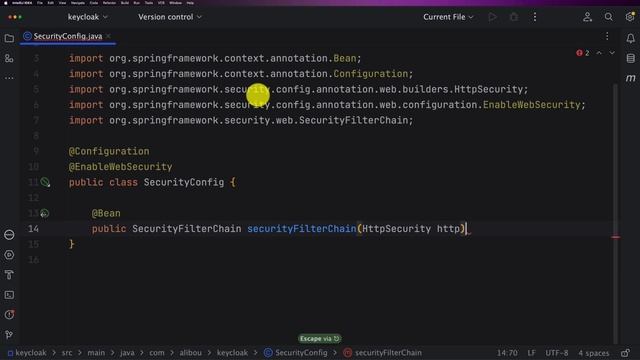
Task: Expand the keycloak project dropdown
Action: 87,17
